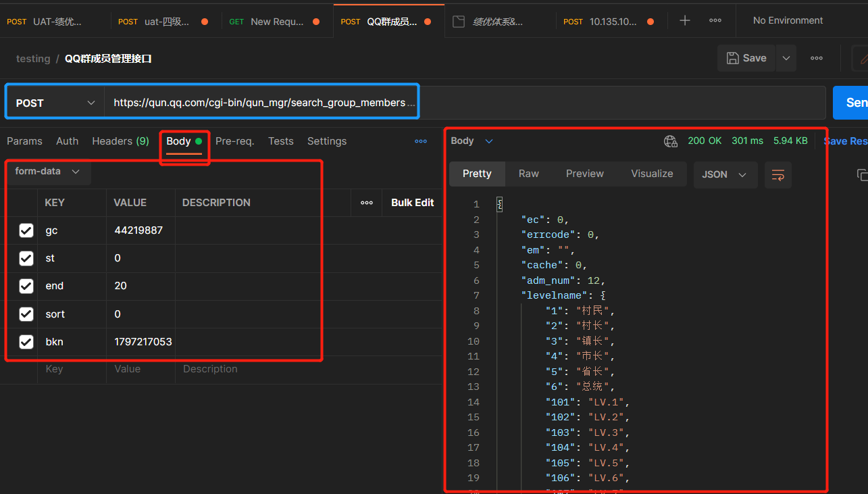The height and width of the screenshot is (494, 868).
Task: Switch to the uat-四级 POST tab
Action: 166,22
